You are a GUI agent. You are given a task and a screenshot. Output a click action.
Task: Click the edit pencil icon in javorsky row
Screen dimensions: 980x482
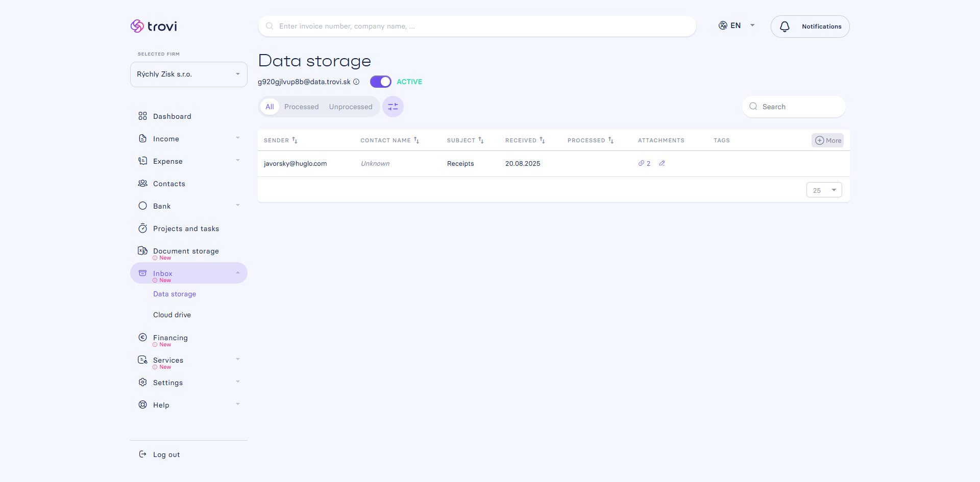662,163
